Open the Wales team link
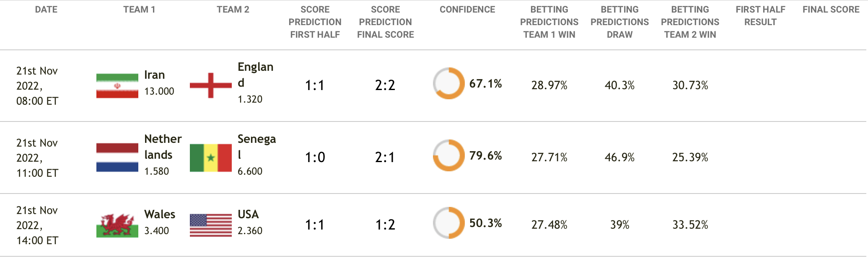Viewport: 868px width, 271px height. 160,214
